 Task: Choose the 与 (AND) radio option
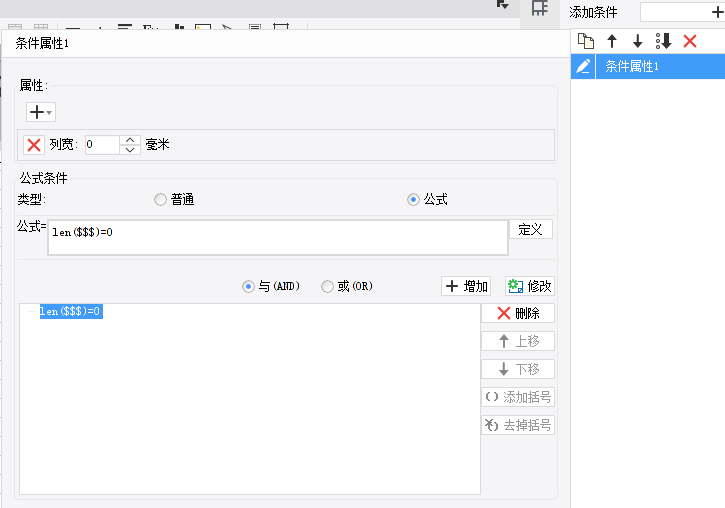coord(248,287)
